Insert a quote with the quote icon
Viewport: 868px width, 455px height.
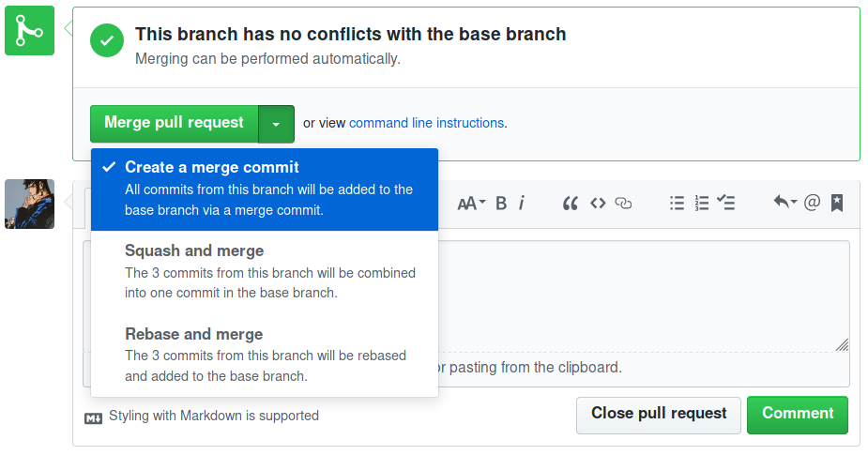click(571, 204)
